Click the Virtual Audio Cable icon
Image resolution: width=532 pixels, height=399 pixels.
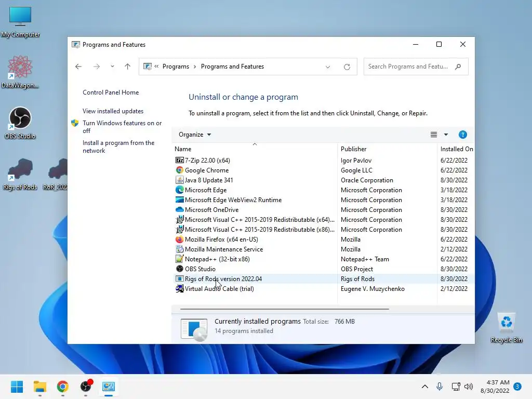coord(179,288)
